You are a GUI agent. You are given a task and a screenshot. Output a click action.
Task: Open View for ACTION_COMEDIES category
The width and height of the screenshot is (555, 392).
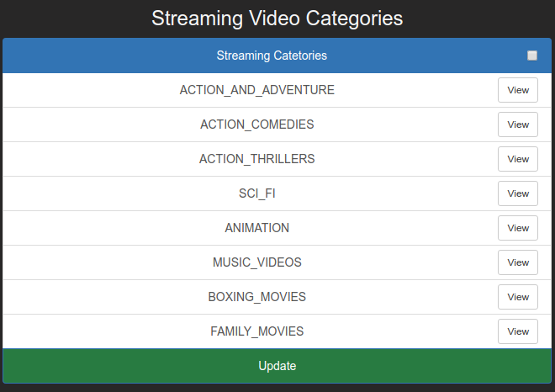coord(518,124)
